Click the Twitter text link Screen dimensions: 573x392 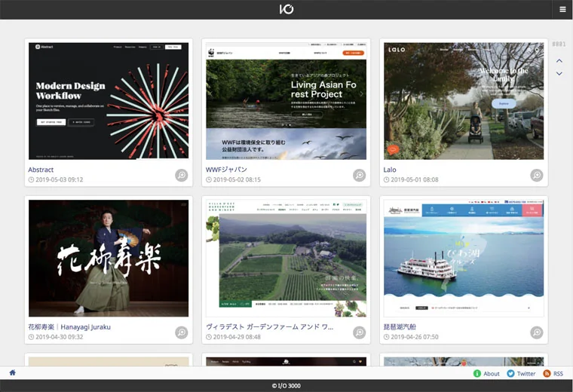click(526, 374)
